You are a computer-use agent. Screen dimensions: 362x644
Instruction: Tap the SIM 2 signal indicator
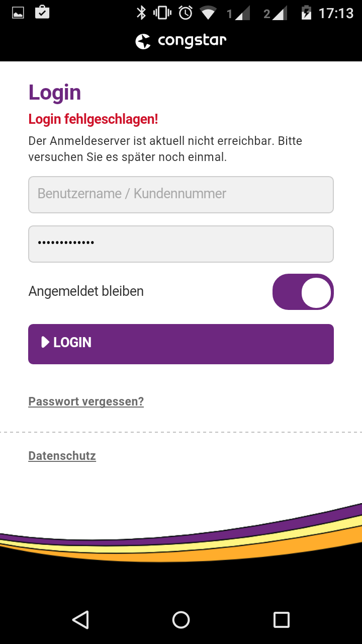point(276,14)
